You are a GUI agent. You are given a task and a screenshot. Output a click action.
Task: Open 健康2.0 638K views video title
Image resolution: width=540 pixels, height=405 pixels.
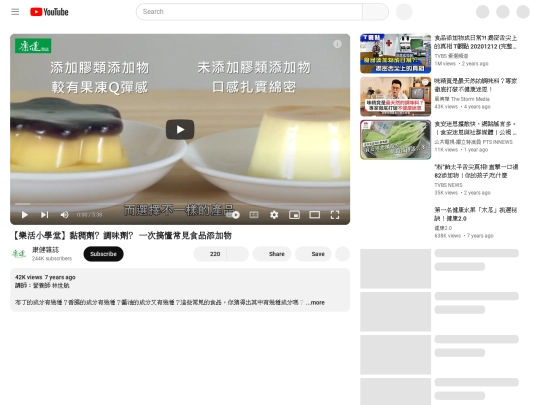coord(475,214)
